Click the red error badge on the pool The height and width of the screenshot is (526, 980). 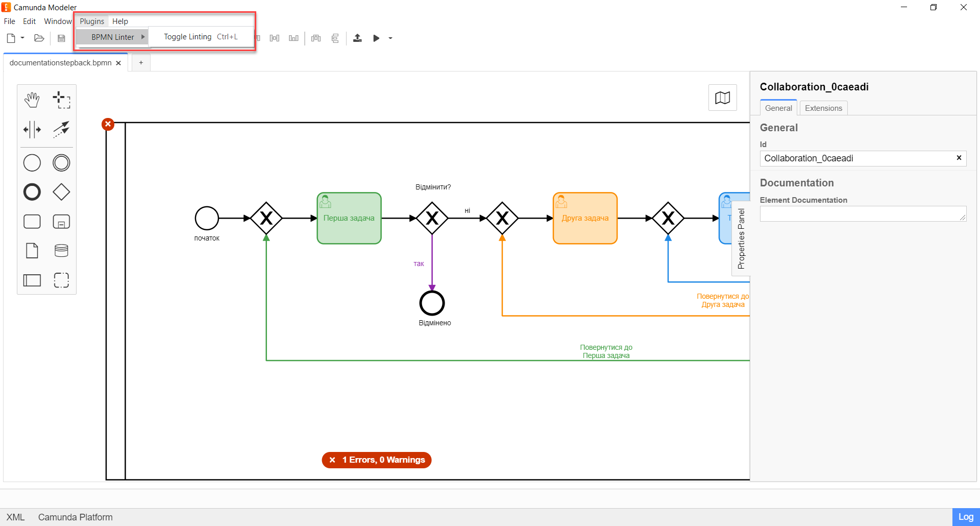point(108,124)
